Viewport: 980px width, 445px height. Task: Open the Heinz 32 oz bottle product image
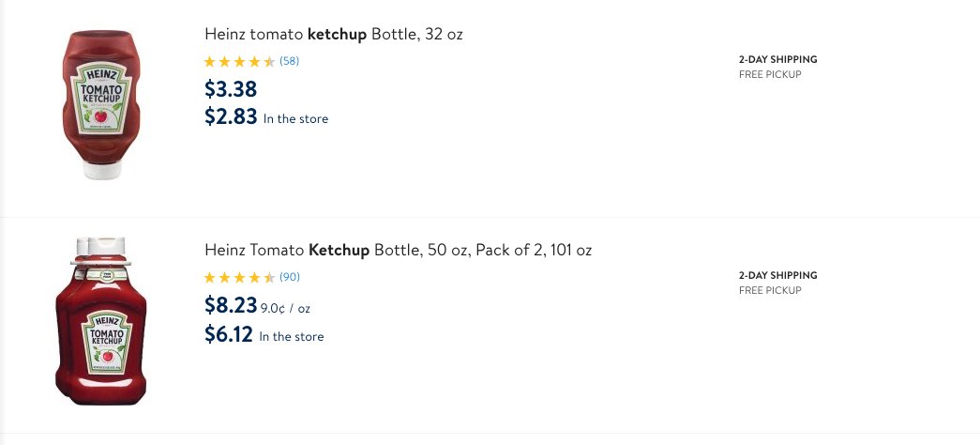[x=101, y=104]
